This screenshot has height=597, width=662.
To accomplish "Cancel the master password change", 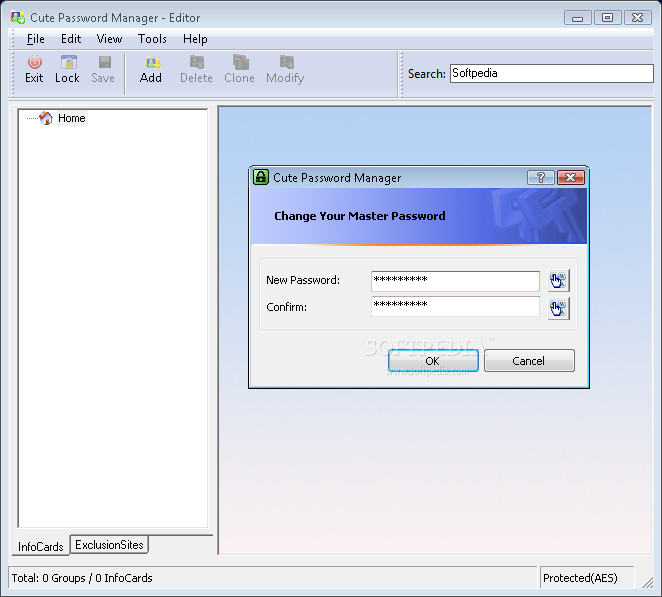I will 529,361.
